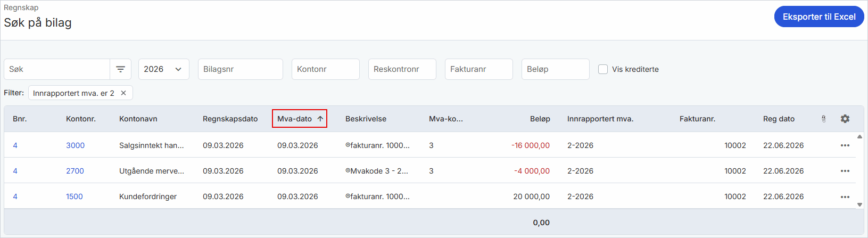Open account 1500 link
The width and height of the screenshot is (868, 238).
pos(75,196)
